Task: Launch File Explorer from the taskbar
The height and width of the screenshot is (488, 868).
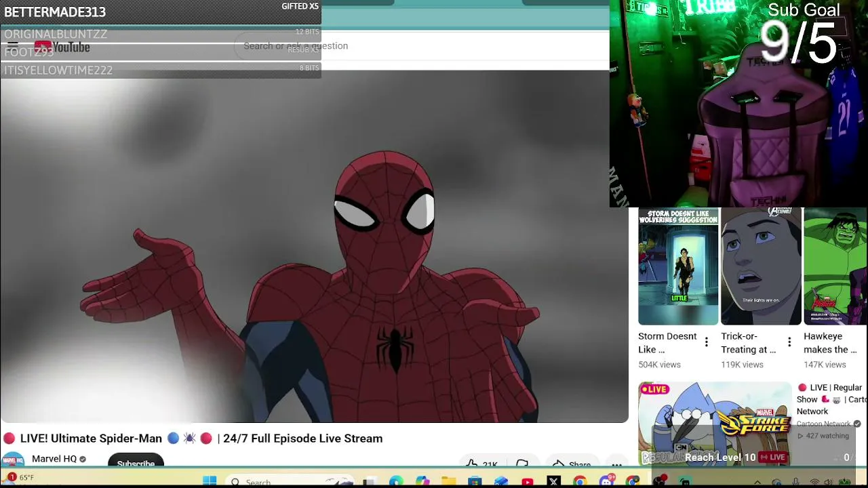Action: [x=448, y=482]
